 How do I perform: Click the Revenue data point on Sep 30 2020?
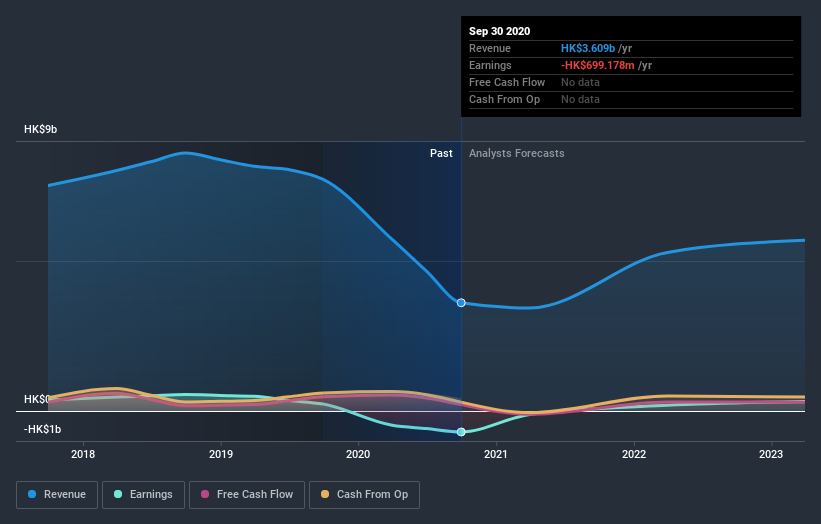[461, 303]
